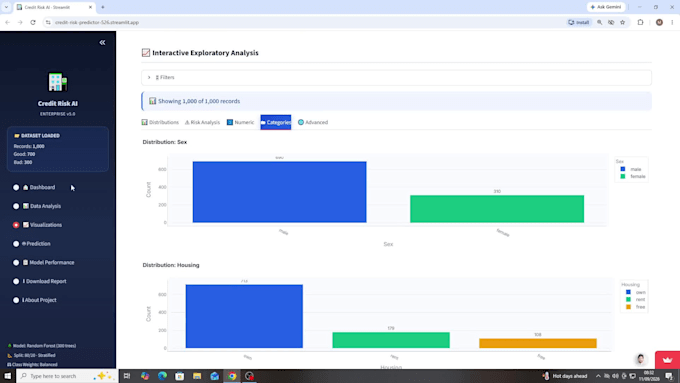Open Microsoft Store from taskbar

click(180, 376)
